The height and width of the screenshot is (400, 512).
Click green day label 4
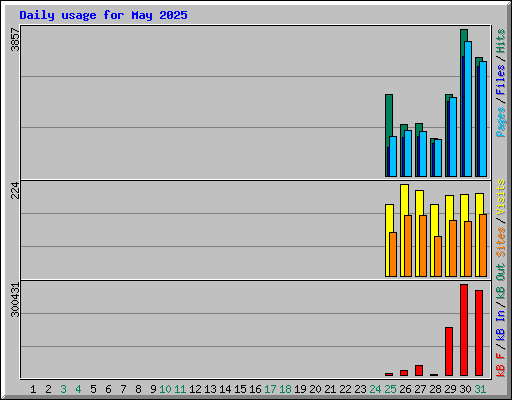point(78,389)
